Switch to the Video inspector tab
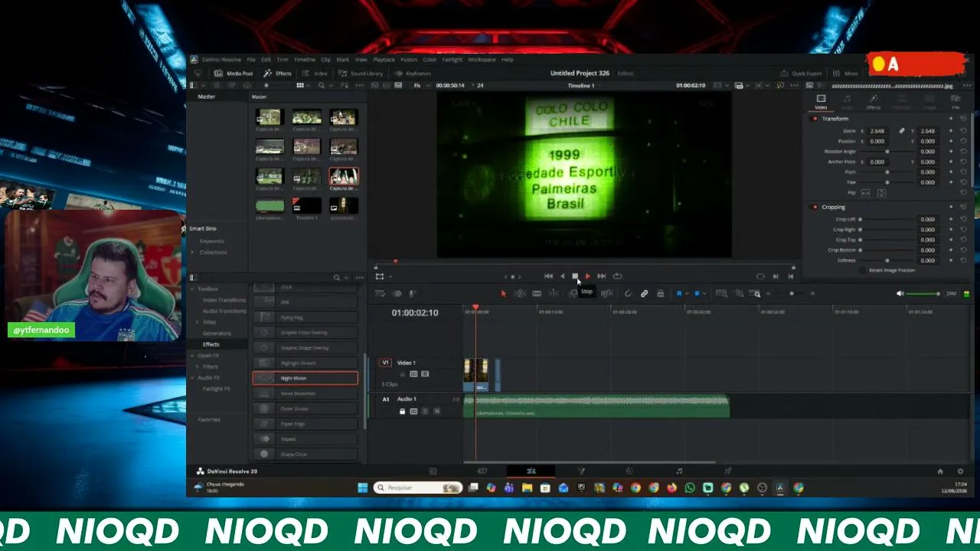The image size is (980, 551). tap(821, 102)
